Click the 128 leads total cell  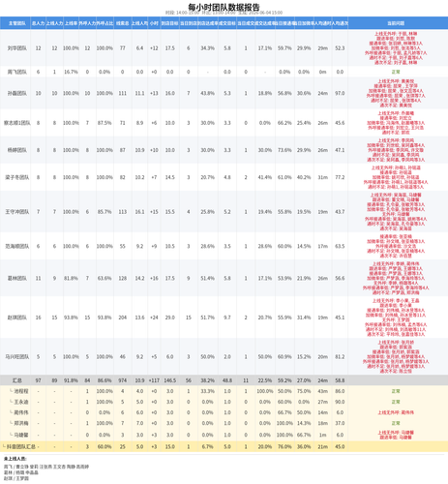pyautogui.click(x=122, y=278)
